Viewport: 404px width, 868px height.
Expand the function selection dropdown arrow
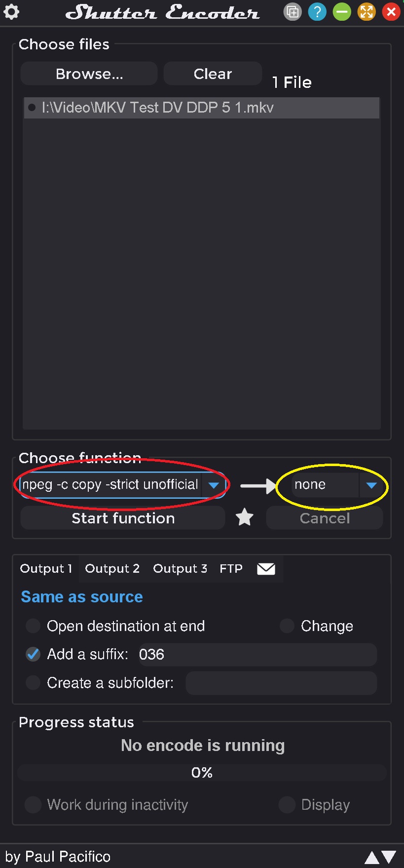(x=214, y=485)
